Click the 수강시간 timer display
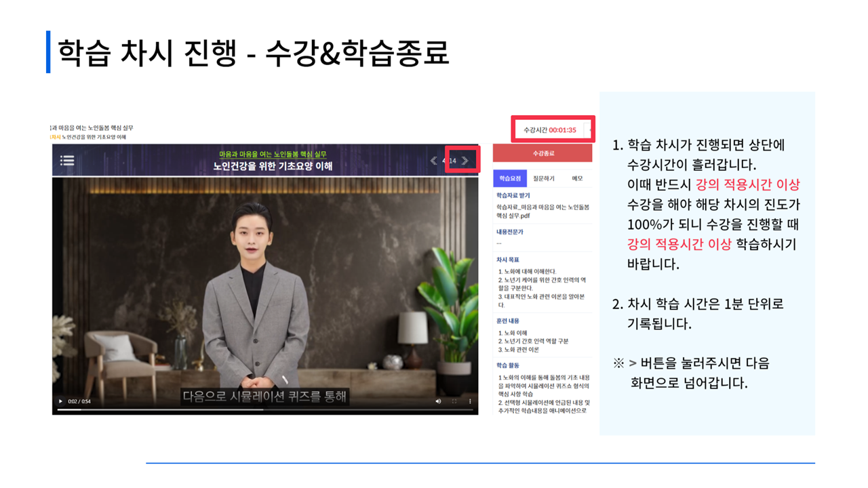 (549, 129)
